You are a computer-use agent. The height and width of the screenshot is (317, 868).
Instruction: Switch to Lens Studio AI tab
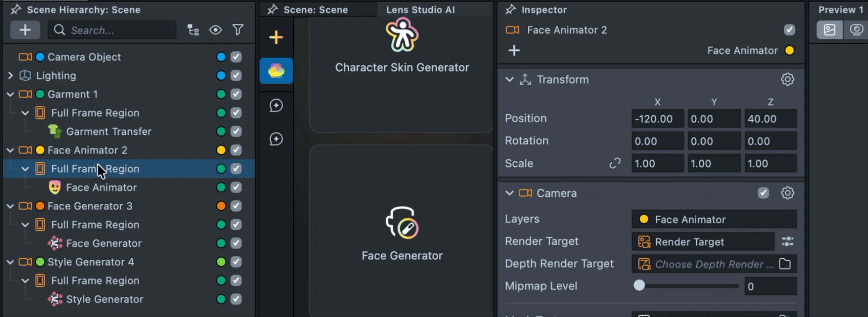[420, 10]
